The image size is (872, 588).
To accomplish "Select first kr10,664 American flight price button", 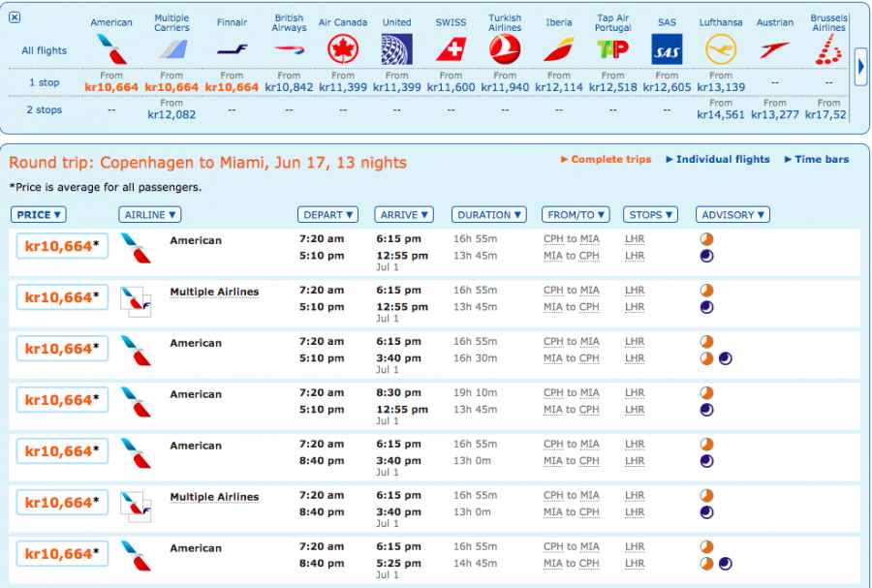I will click(62, 246).
